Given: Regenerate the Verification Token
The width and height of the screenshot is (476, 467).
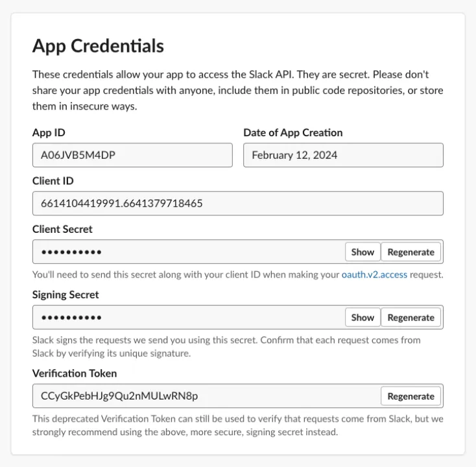Looking at the screenshot, I should tap(411, 396).
